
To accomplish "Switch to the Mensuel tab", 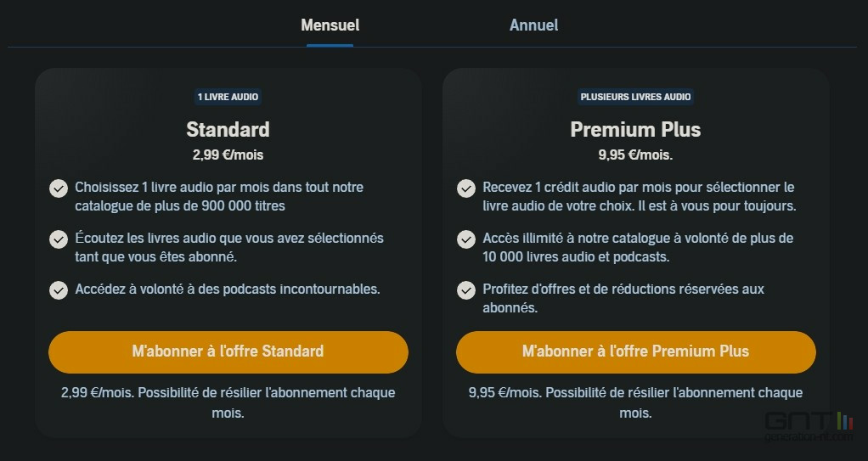I will 330,25.
